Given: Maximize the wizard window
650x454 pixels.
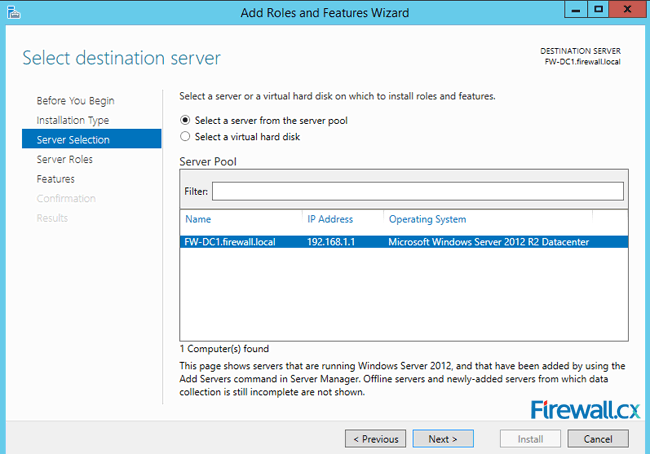Looking at the screenshot, I should point(598,10).
